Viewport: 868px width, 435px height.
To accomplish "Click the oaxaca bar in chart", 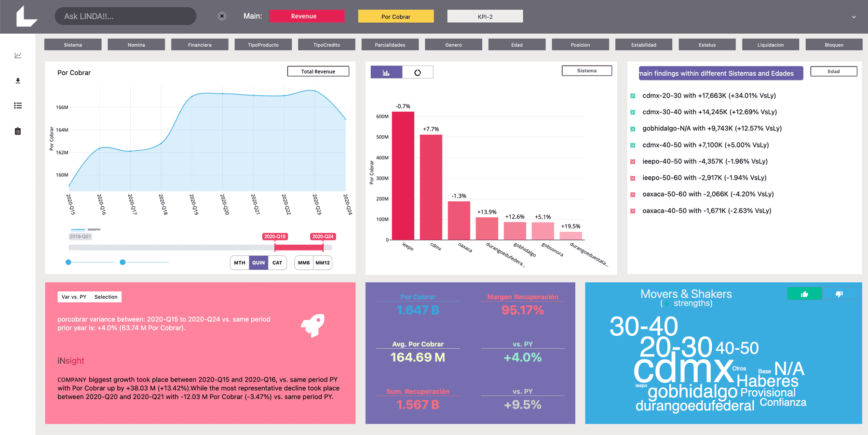I will pos(459,221).
